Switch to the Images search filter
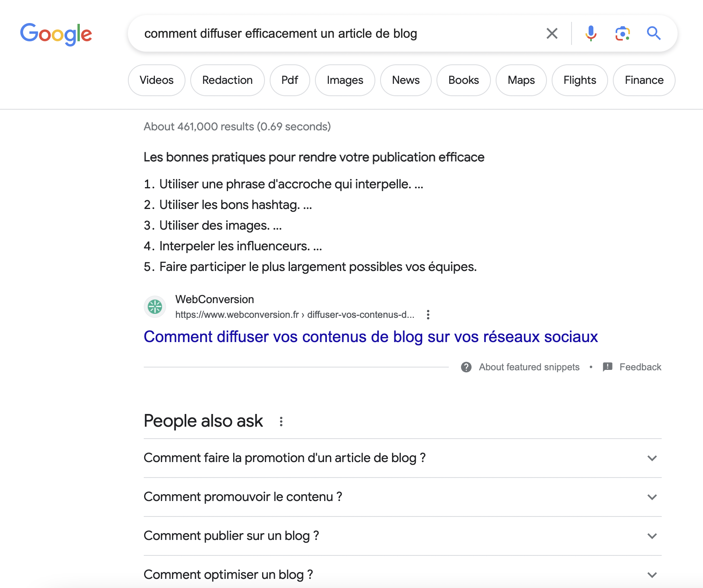The height and width of the screenshot is (588, 703). tap(344, 80)
